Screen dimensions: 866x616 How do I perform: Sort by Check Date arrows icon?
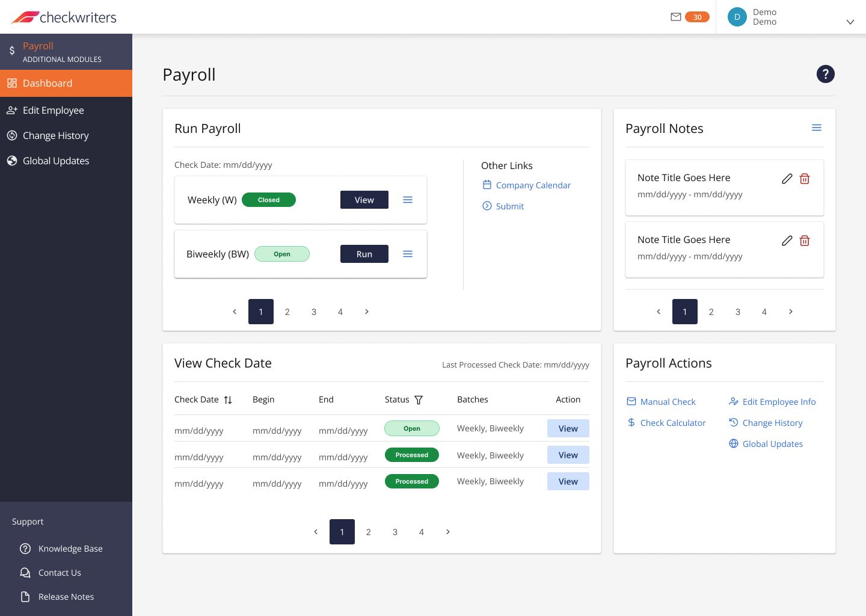[228, 400]
